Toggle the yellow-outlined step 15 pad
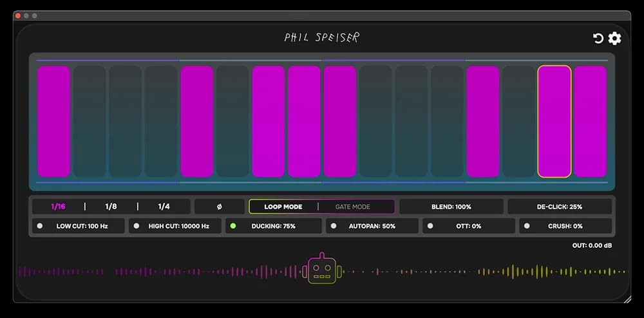 (x=554, y=122)
